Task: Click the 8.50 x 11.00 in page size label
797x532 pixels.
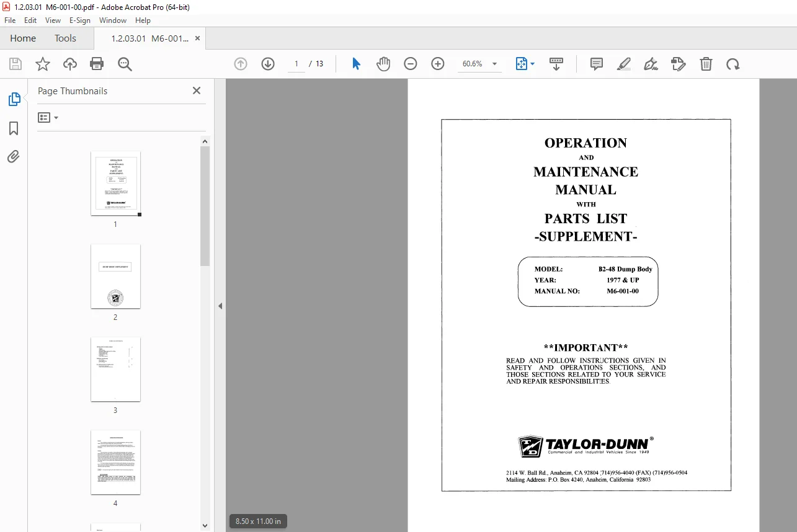Action: click(x=258, y=521)
